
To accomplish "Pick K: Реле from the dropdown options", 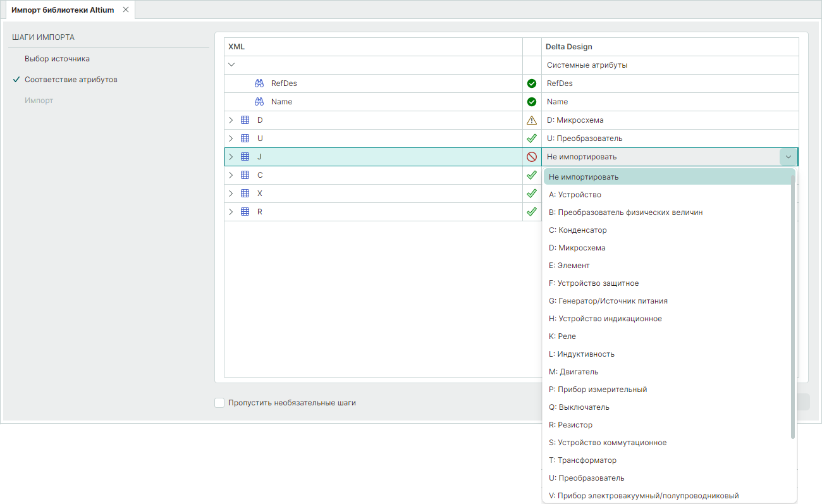I will click(x=562, y=336).
